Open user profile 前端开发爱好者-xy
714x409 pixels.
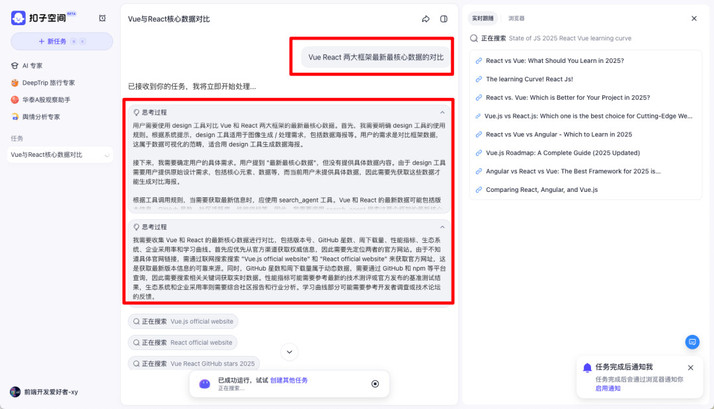coord(44,392)
